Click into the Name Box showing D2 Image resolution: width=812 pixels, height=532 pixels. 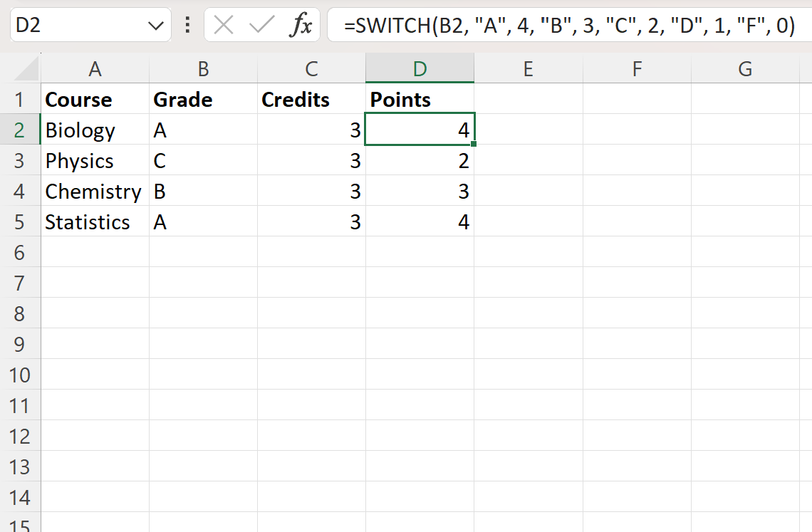coord(78,25)
